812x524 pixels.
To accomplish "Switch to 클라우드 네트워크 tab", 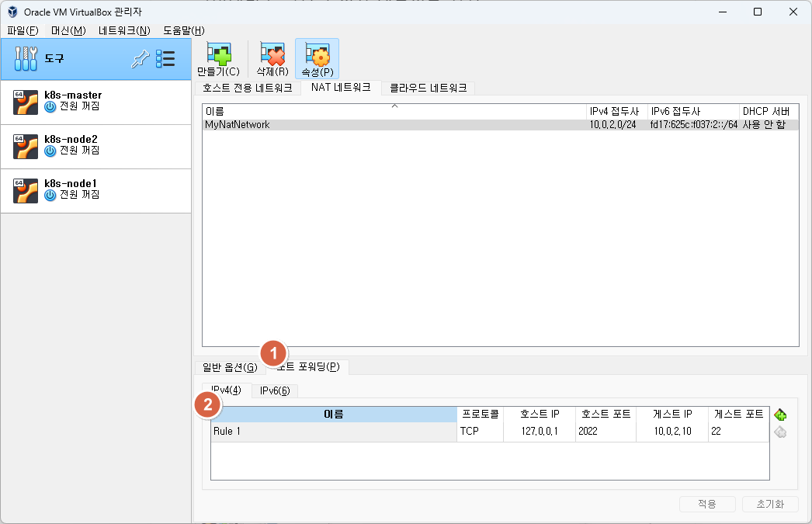I will [429, 88].
